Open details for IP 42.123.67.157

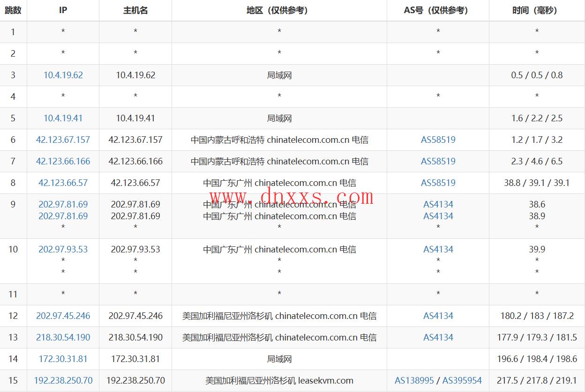click(x=63, y=140)
